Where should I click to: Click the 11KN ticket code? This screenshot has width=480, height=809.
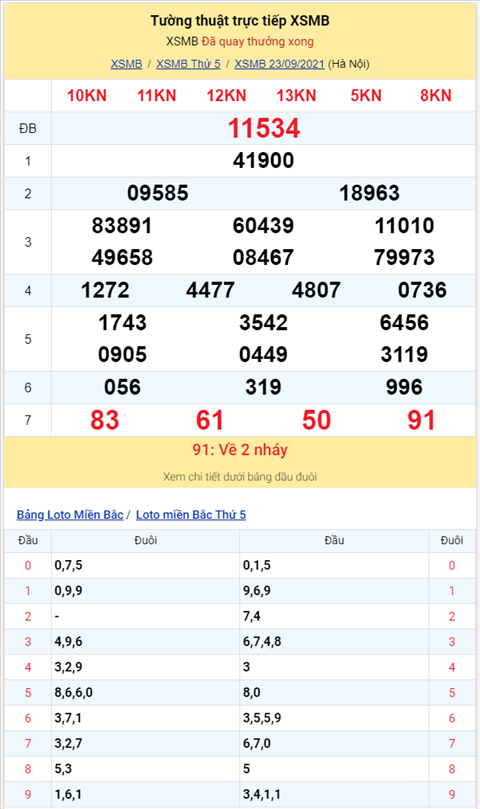point(156,95)
